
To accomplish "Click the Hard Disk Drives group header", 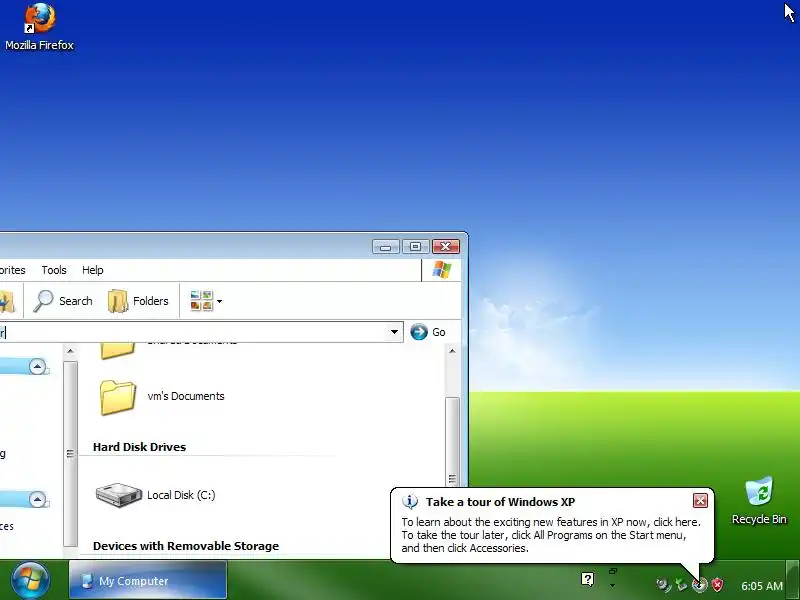I will point(139,447).
